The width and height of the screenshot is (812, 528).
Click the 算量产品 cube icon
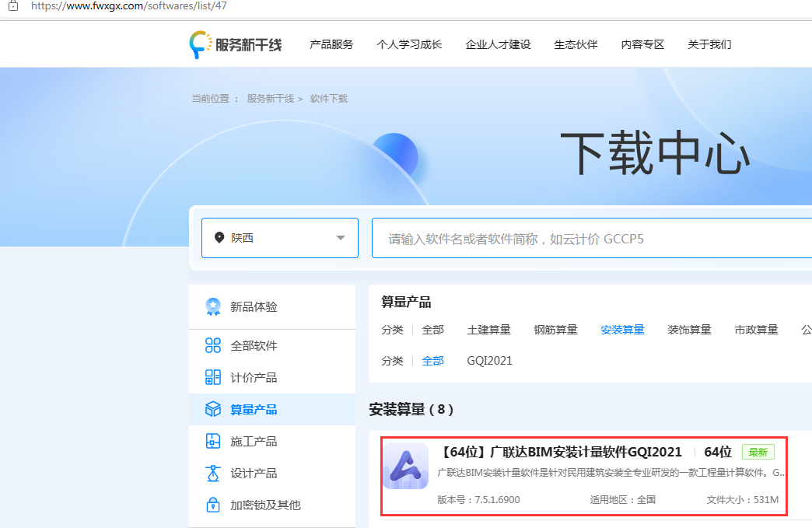point(213,409)
